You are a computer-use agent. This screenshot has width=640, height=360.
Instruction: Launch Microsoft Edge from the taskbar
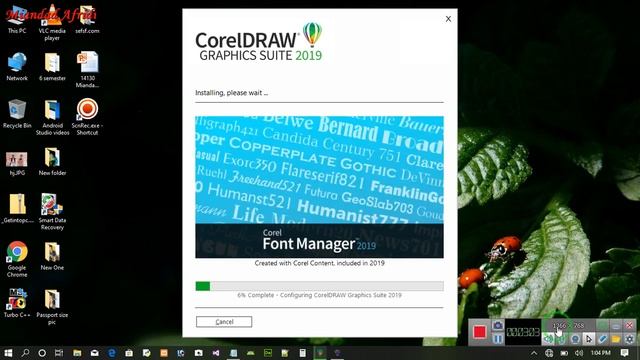(x=112, y=353)
